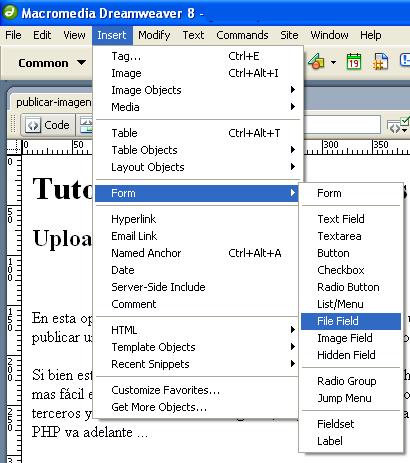Choose Named Anchor from the Insert menu

pos(197,253)
